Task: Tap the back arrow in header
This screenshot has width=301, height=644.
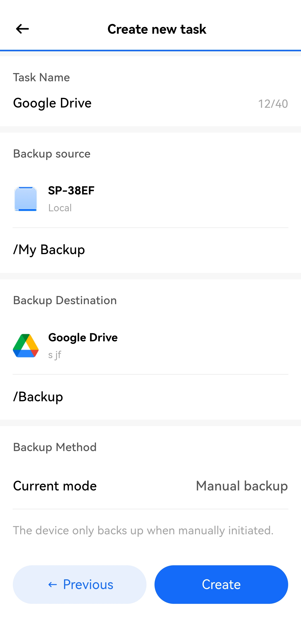Action: click(x=22, y=29)
